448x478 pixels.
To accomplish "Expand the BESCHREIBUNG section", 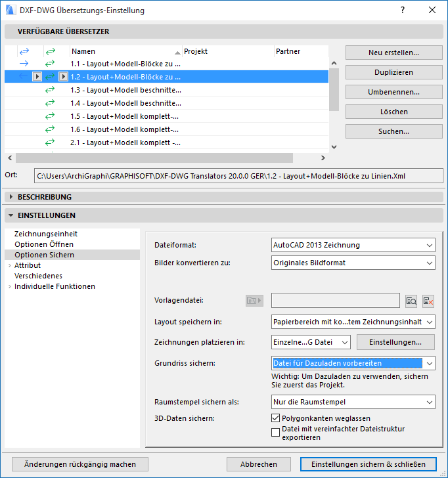I will (11, 197).
